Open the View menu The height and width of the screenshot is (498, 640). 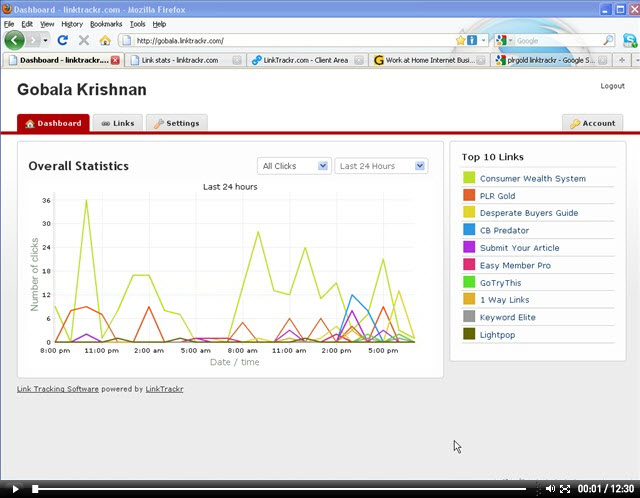pyautogui.click(x=47, y=24)
